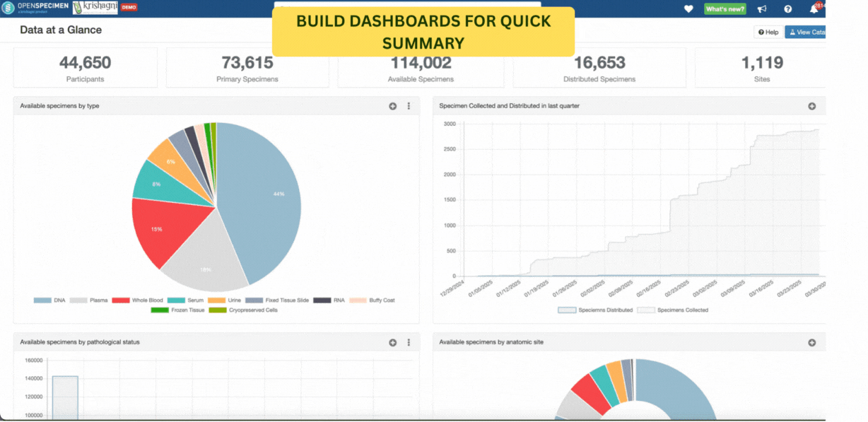Open kebab menu on Available specimens by type
The height and width of the screenshot is (422, 868).
coord(409,106)
